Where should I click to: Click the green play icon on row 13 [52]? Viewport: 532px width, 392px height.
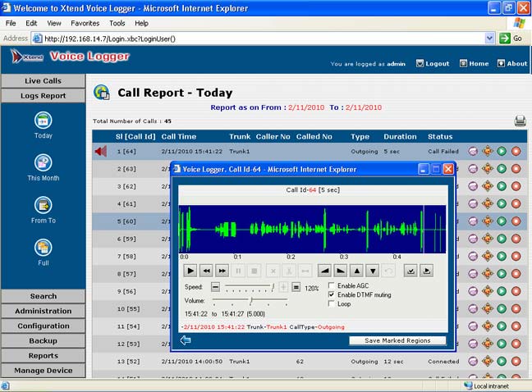(x=502, y=361)
